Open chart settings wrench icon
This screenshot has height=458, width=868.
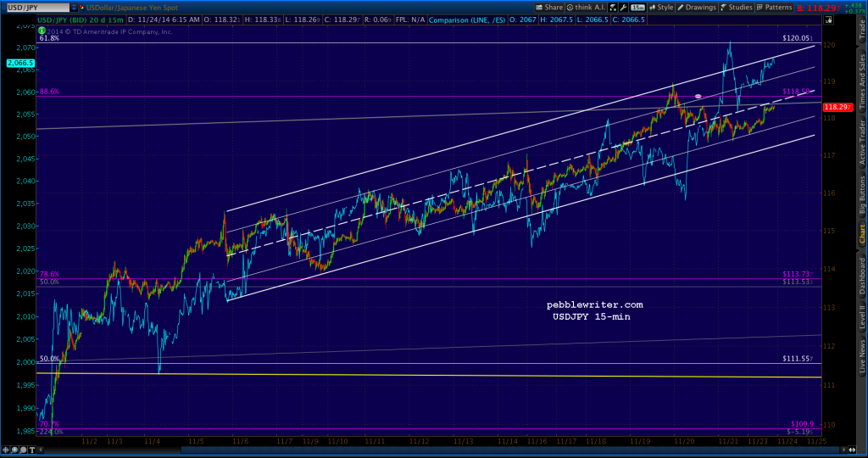[623, 8]
